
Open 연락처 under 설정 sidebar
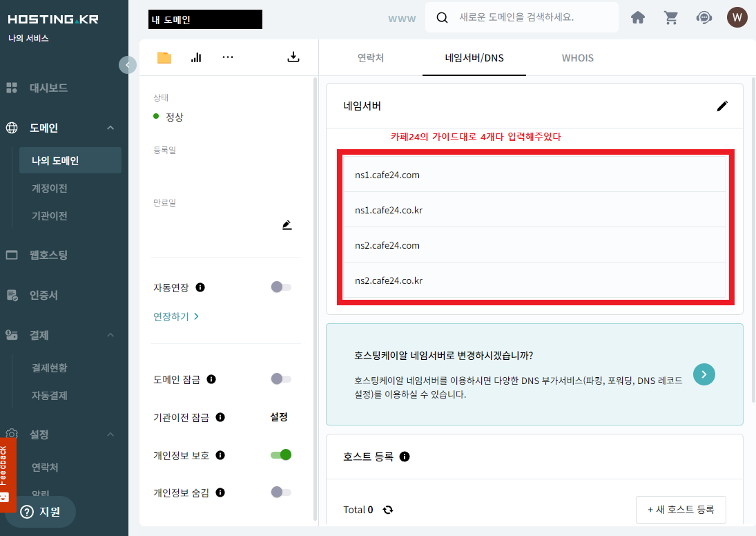click(45, 467)
